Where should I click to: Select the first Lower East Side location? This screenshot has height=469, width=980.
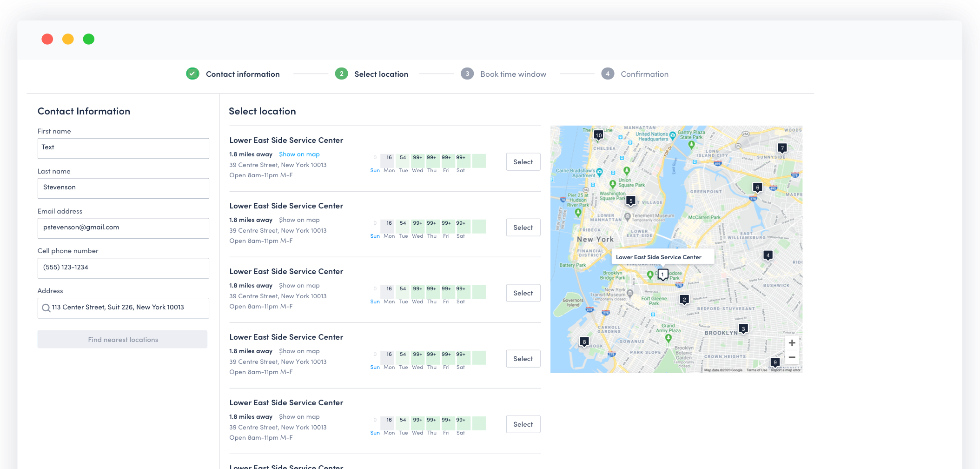(523, 162)
